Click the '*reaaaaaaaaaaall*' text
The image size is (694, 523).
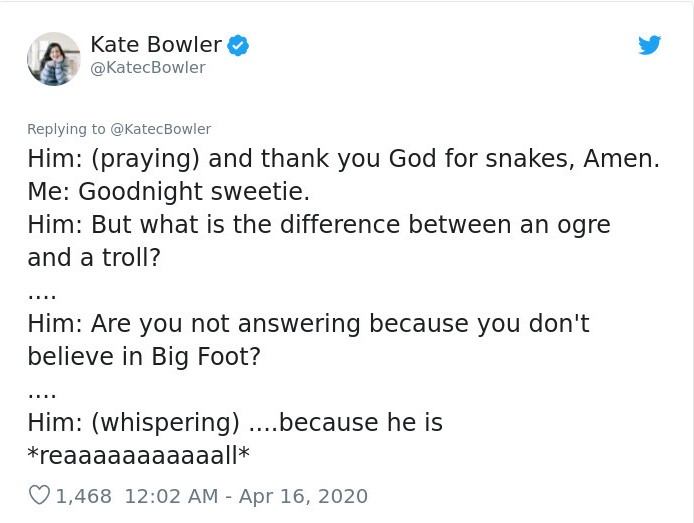[138, 455]
